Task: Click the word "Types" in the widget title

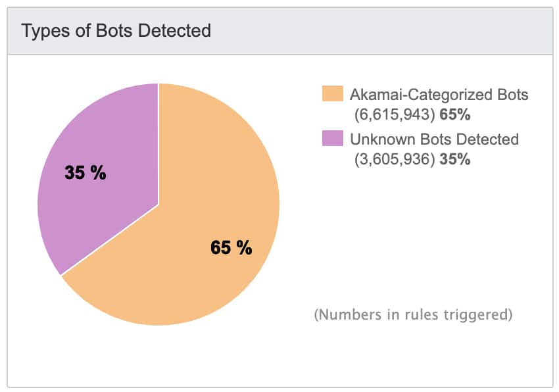Action: [x=41, y=31]
